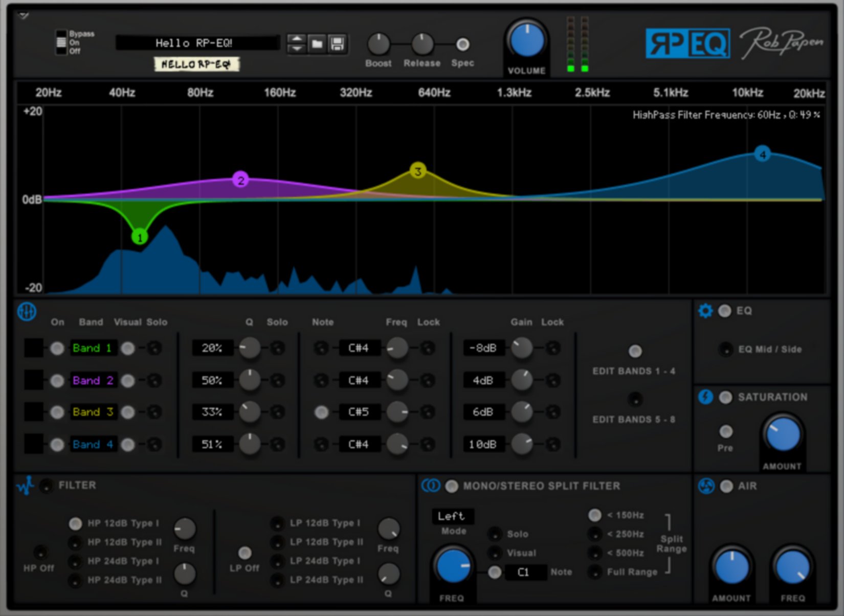The image size is (844, 616).
Task: Click the Mono/Stereo Split Filter icon
Action: (x=431, y=486)
